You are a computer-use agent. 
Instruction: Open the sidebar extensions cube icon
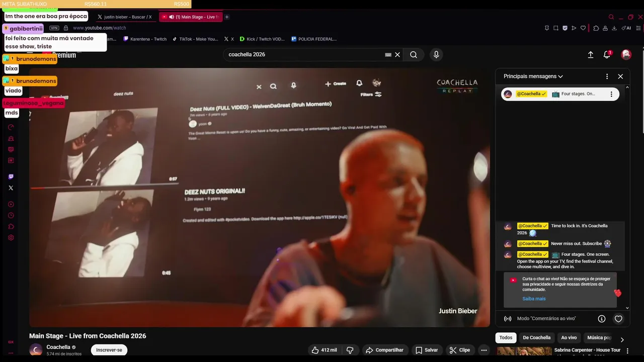click(x=11, y=226)
